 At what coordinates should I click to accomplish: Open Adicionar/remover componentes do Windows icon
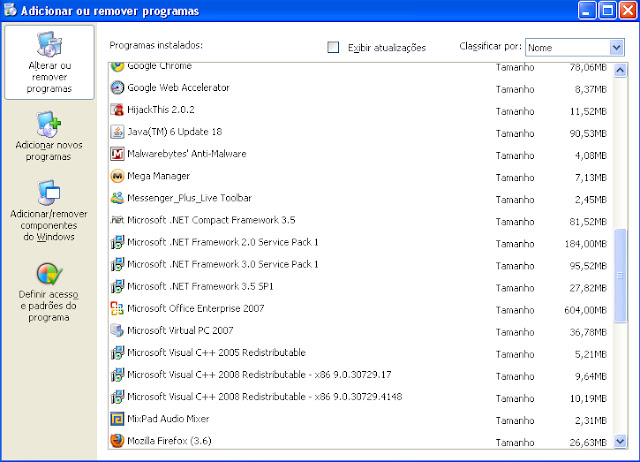49,192
